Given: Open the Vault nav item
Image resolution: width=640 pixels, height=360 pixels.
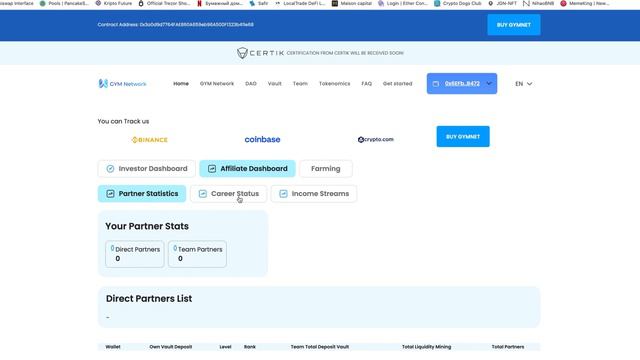Looking at the screenshot, I should coord(274,84).
